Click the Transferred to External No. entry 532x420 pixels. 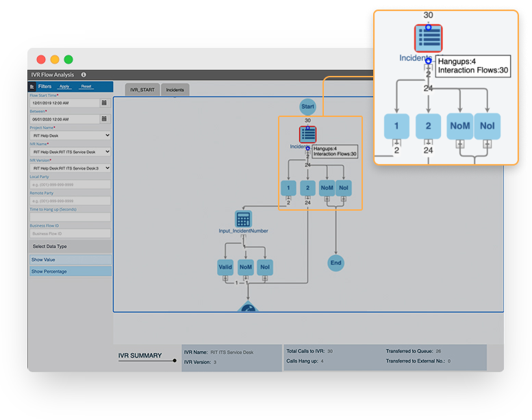(x=418, y=361)
